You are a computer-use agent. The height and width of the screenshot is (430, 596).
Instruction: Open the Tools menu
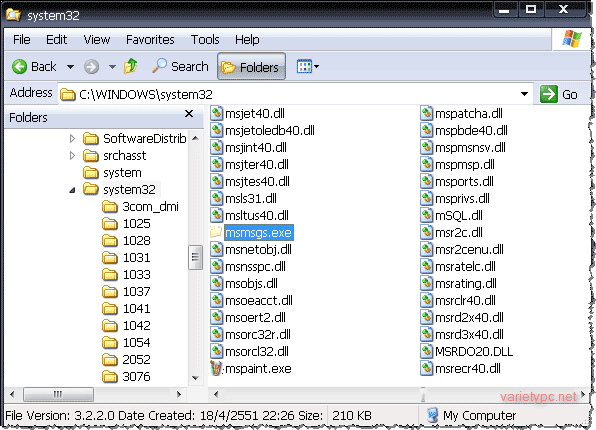(205, 40)
